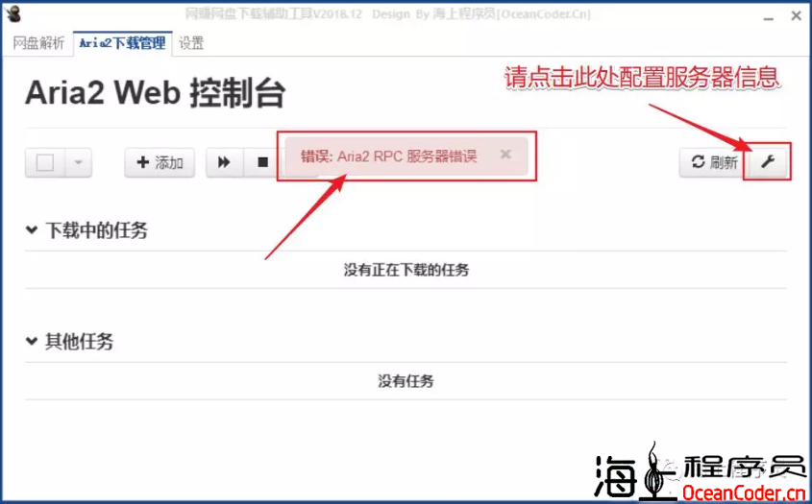Viewport: 812px width, 504px height.
Task: Select the text 没有正在下载的任务
Action: click(406, 270)
